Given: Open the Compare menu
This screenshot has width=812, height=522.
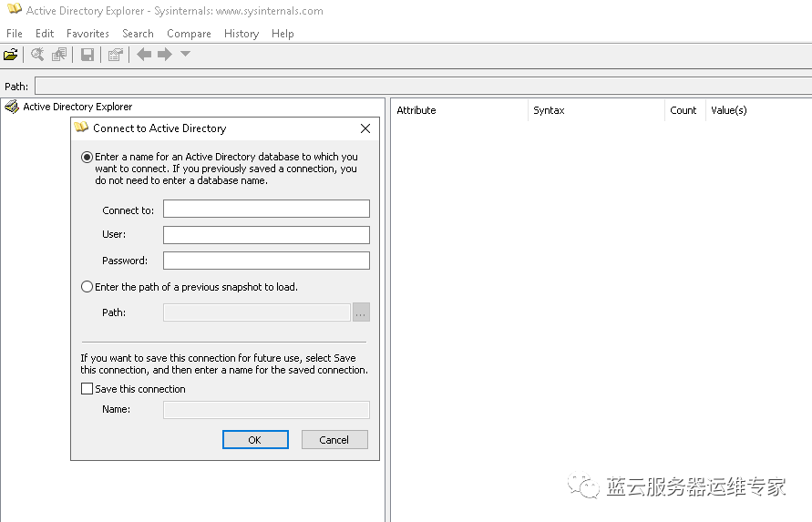Looking at the screenshot, I should pos(189,34).
